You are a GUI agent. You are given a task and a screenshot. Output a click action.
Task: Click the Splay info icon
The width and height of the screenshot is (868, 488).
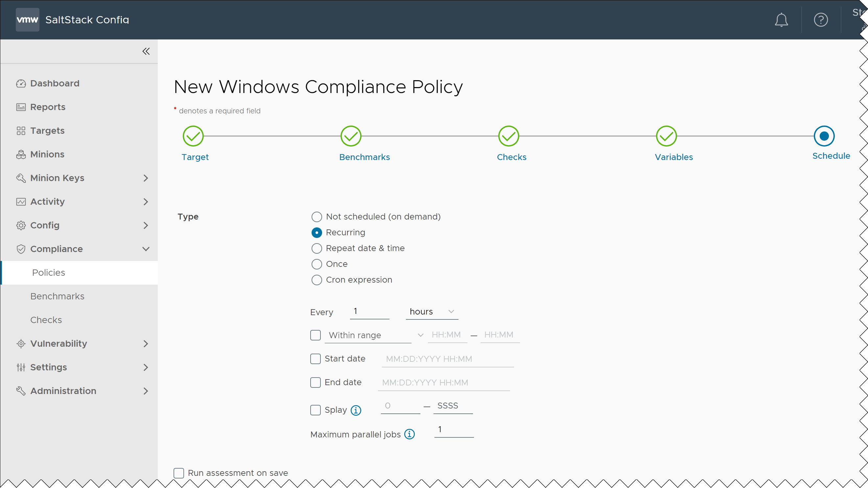pyautogui.click(x=356, y=410)
